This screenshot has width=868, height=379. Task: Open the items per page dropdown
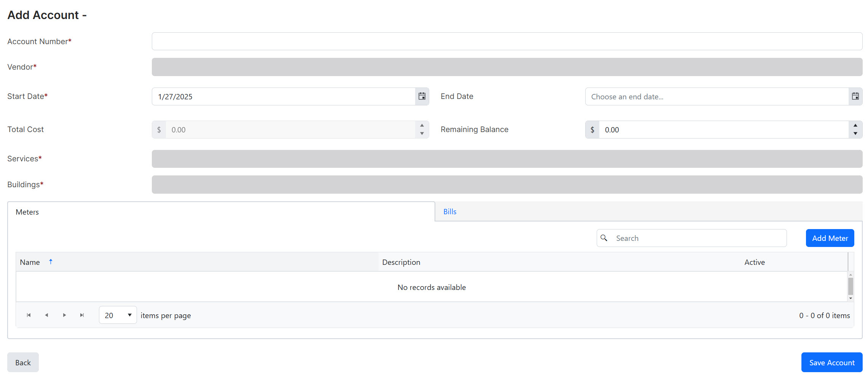coord(118,315)
